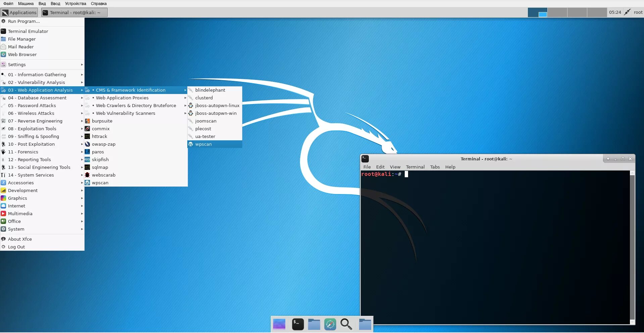Switch to the fourth workspace in pager
644x333 pixels.
click(x=597, y=12)
